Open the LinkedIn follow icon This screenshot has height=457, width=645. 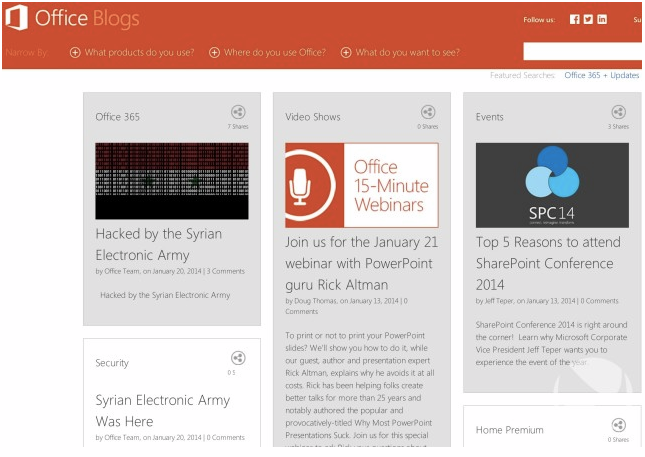(602, 19)
